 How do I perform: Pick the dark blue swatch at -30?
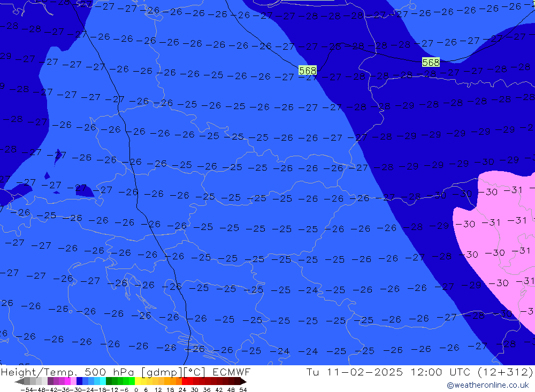click(x=79, y=381)
